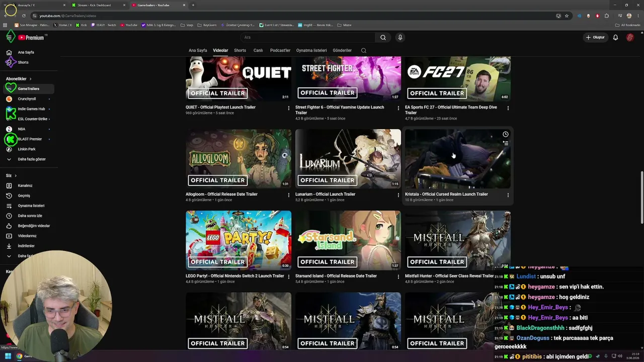Open the Chrome profile avatar
The width and height of the screenshot is (644, 362).
[x=629, y=16]
